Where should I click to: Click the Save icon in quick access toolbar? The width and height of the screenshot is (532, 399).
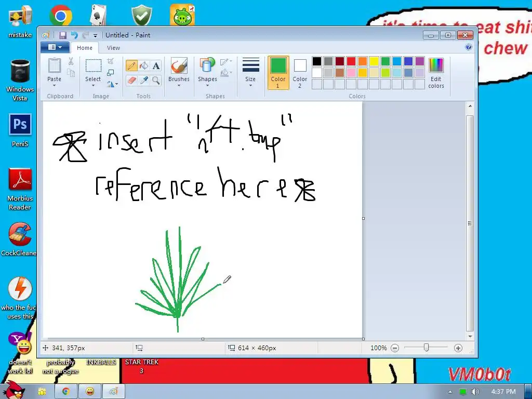[x=63, y=35]
